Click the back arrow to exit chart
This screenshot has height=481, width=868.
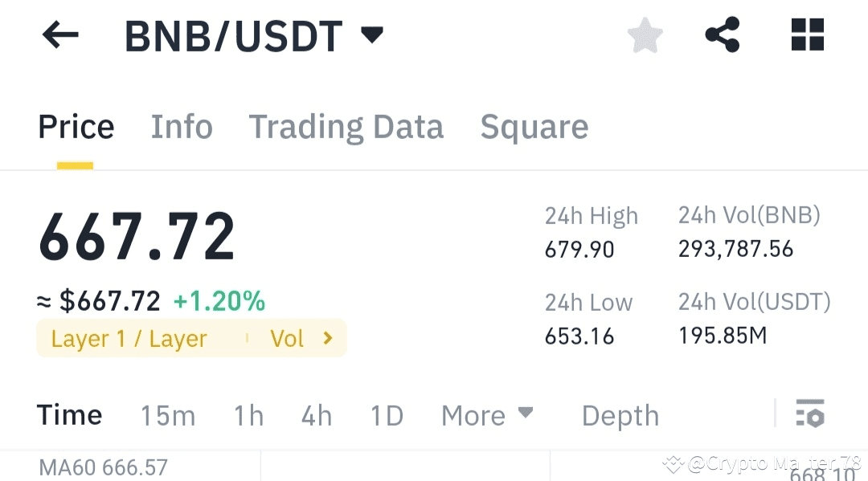tap(60, 35)
